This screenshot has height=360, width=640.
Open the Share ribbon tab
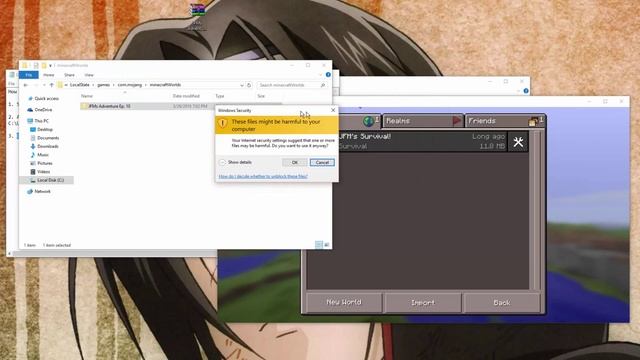pyautogui.click(x=69, y=75)
